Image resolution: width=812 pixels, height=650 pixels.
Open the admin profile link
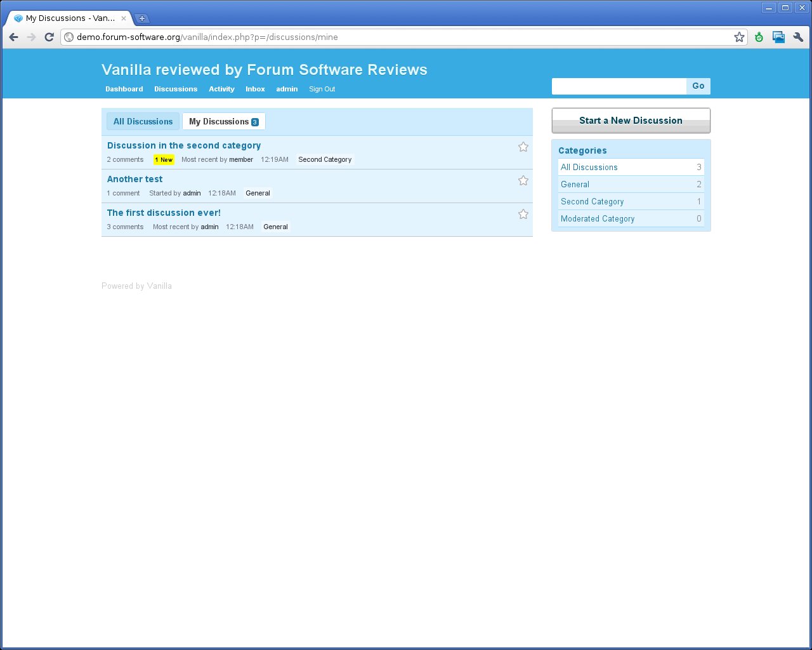pos(287,89)
